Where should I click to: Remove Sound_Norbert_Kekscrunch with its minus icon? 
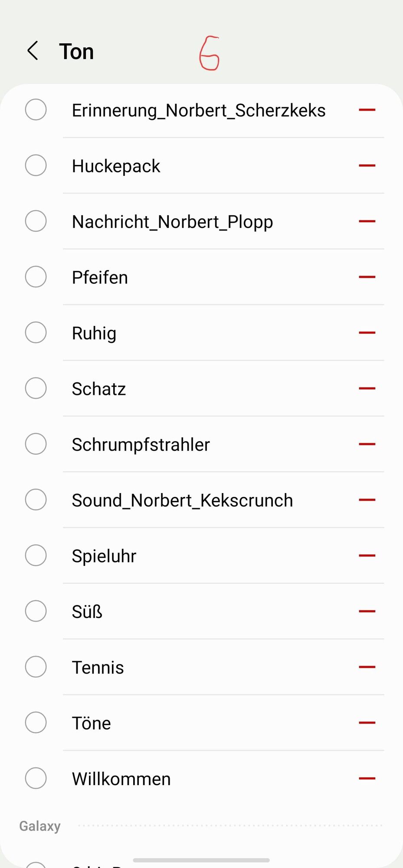(367, 500)
